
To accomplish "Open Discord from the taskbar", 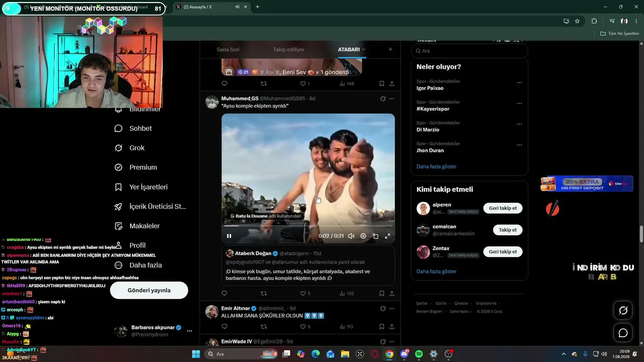I will (404, 354).
